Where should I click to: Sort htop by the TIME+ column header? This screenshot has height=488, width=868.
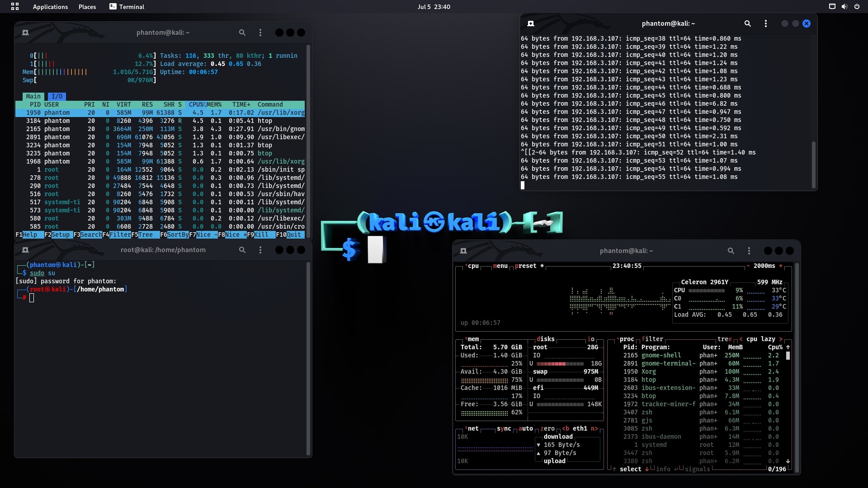click(241, 104)
